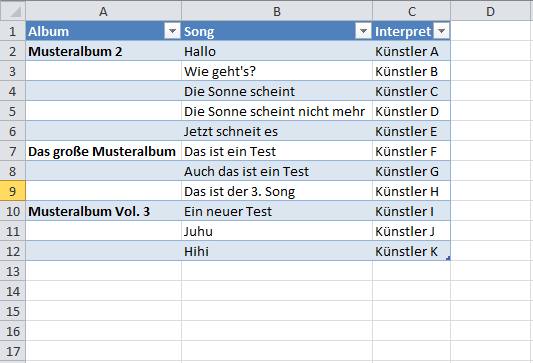The height and width of the screenshot is (363, 533).
Task: Click the cell containing Musteralbum 2
Action: coord(103,51)
